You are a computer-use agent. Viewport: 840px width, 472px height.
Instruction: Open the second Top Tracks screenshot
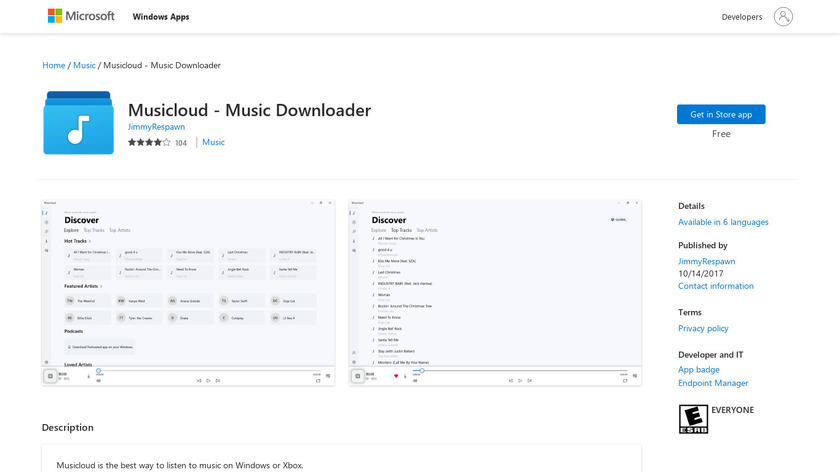click(495, 293)
